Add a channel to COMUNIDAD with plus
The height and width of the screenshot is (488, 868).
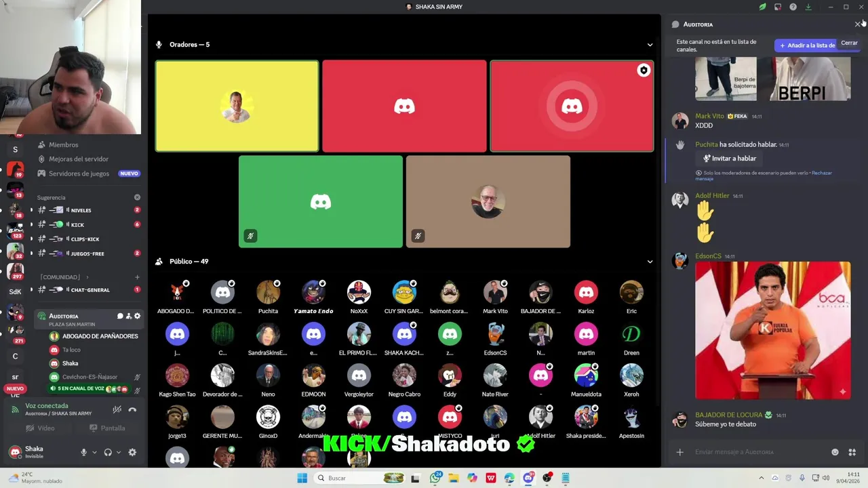tap(137, 277)
